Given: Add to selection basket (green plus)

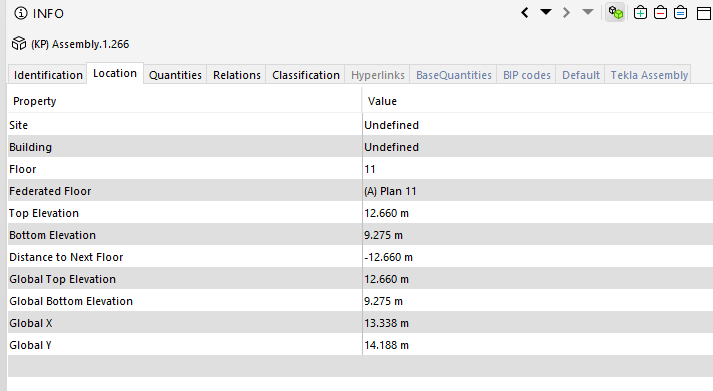Looking at the screenshot, I should pos(640,13).
